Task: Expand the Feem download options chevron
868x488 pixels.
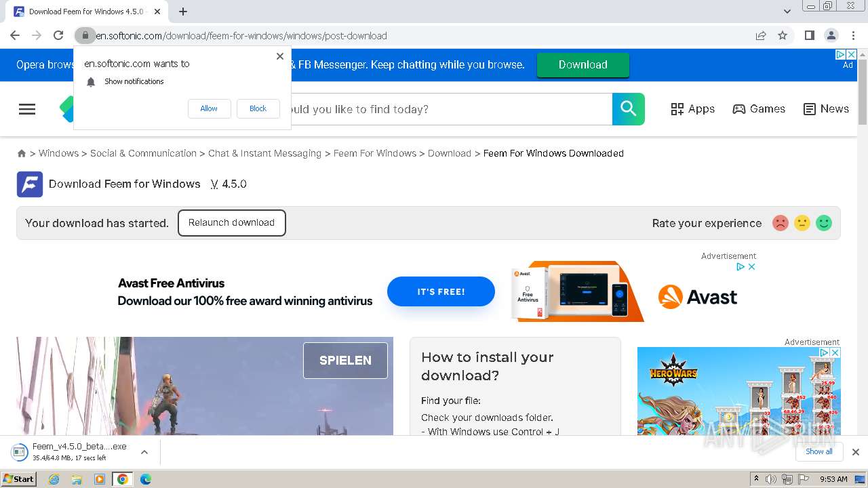Action: pos(144,452)
